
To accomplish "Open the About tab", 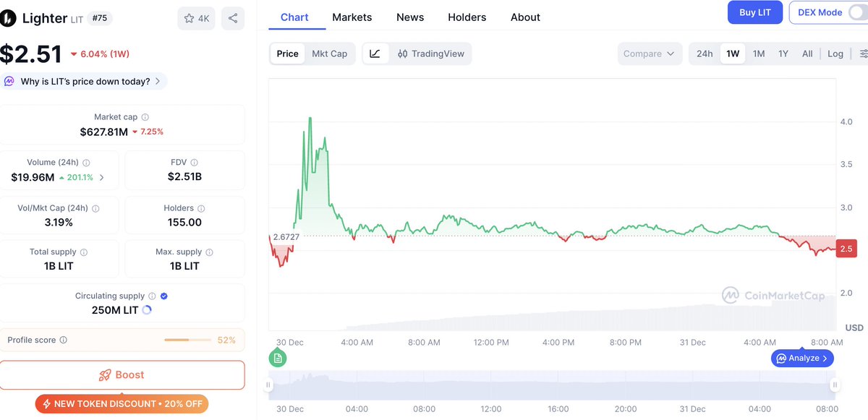I will coord(525,17).
